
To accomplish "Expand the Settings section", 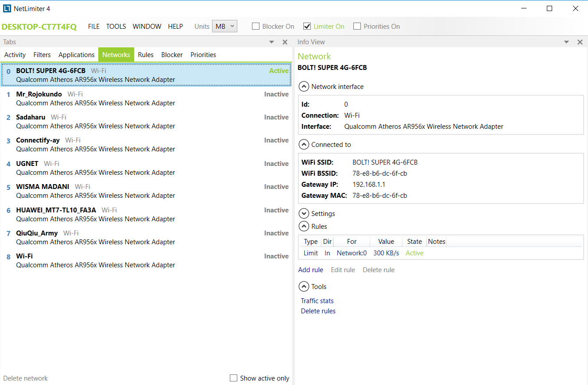I will click(304, 214).
